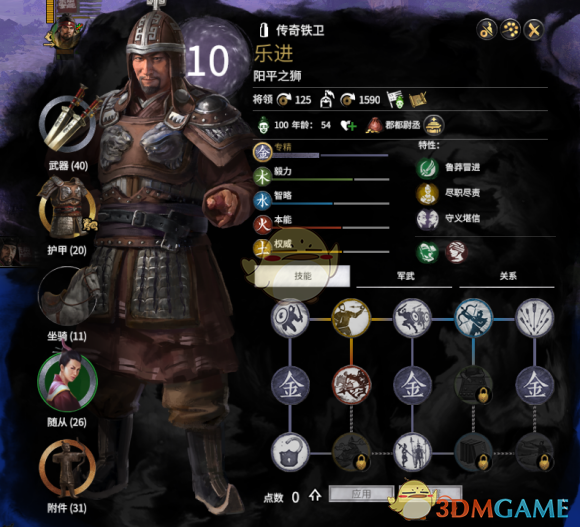Click the 鲁莽冒进 trait icon
Viewport: 580px width, 527px height.
(x=427, y=168)
